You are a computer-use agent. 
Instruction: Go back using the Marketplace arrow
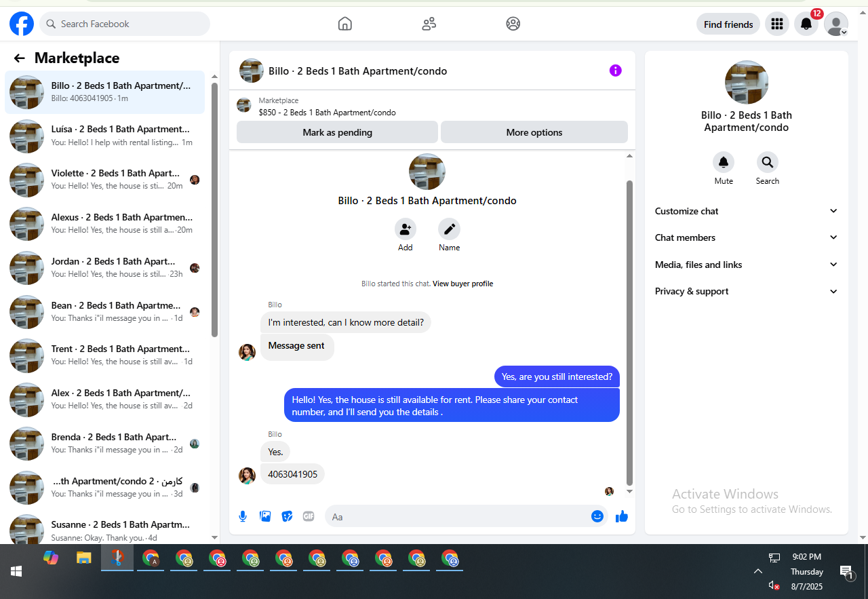[19, 58]
